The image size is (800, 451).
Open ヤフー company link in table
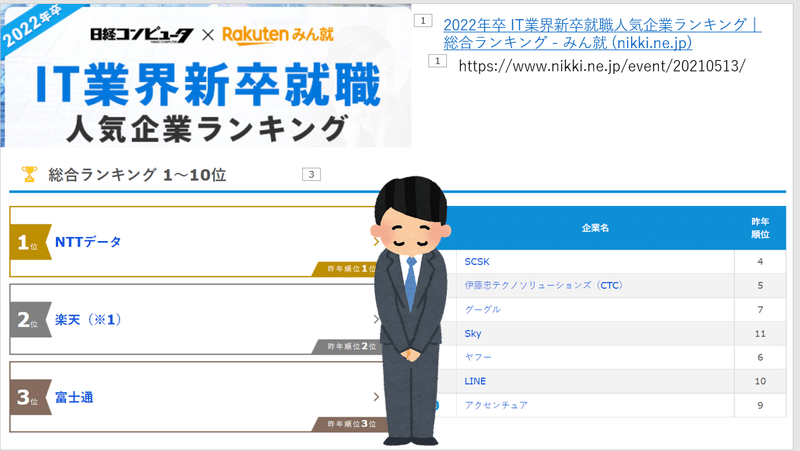coord(478,357)
